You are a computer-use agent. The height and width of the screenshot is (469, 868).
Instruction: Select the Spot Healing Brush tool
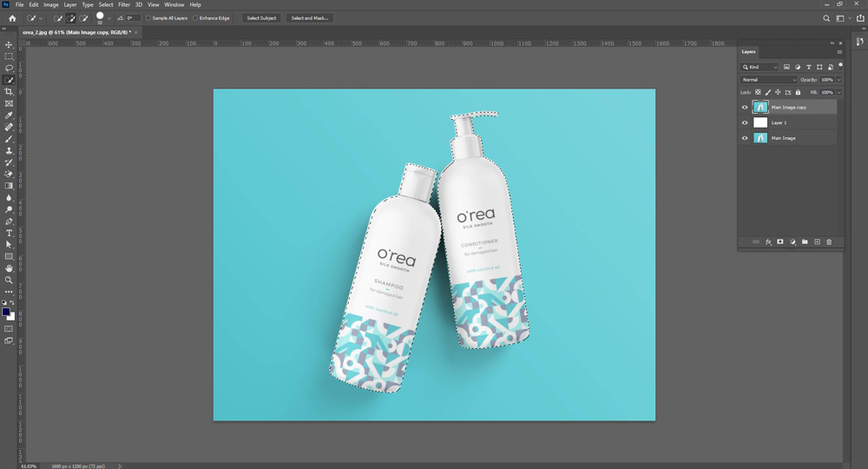coord(9,128)
